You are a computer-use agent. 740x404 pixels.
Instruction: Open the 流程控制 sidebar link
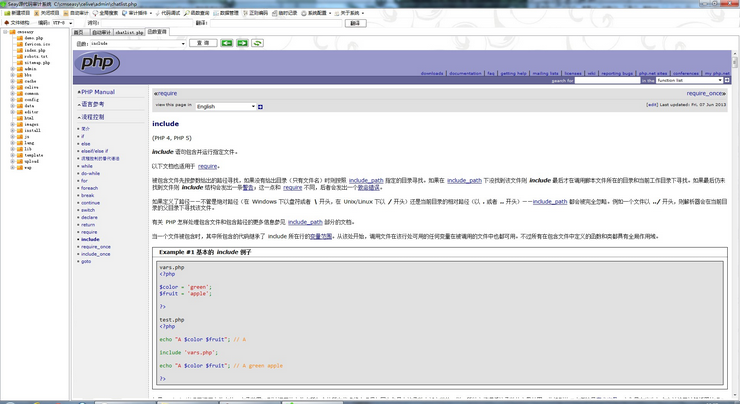click(92, 117)
